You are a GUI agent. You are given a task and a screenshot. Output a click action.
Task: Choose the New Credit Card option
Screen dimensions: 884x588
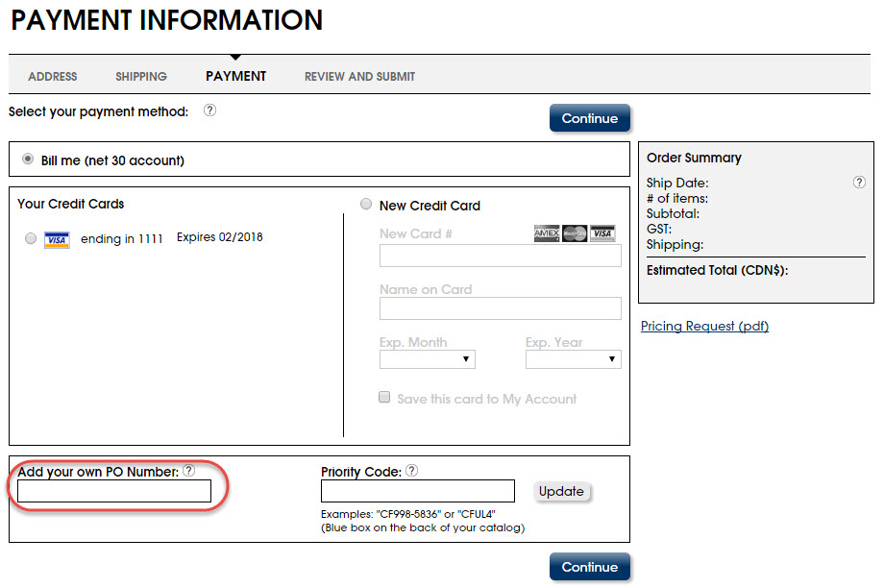click(x=366, y=205)
